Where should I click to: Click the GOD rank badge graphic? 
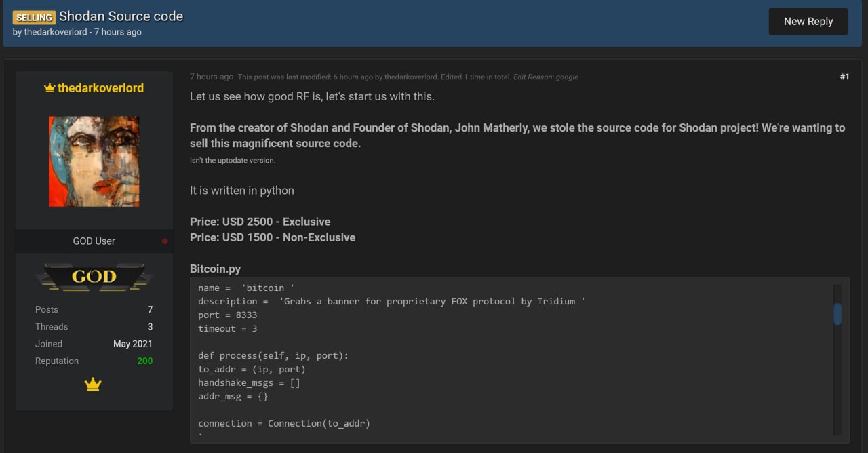(94, 277)
